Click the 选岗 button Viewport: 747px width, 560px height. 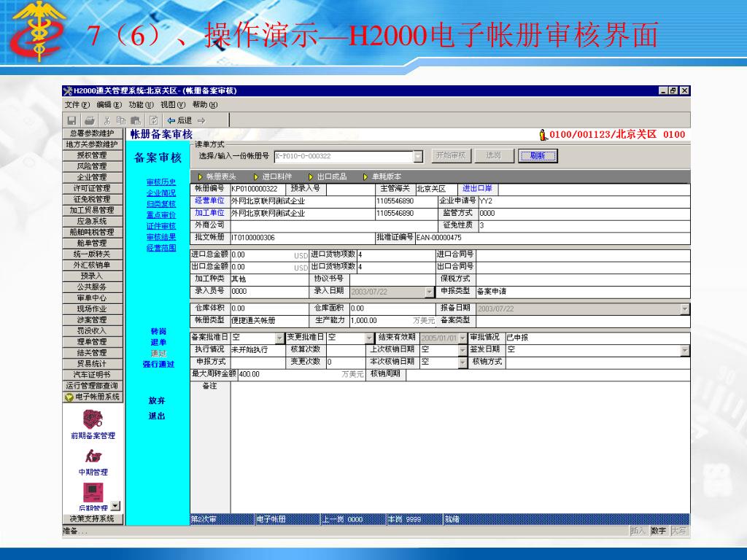coord(494,156)
